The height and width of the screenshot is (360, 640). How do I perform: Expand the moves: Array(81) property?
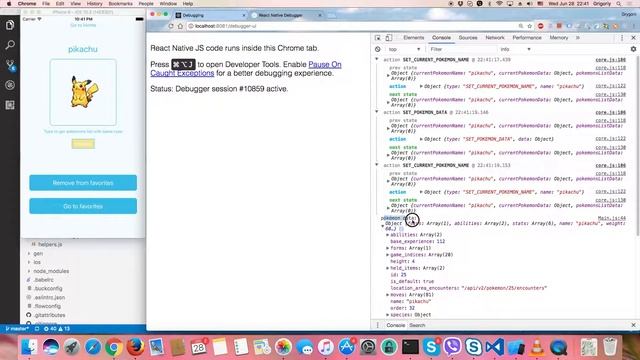pyautogui.click(x=387, y=295)
